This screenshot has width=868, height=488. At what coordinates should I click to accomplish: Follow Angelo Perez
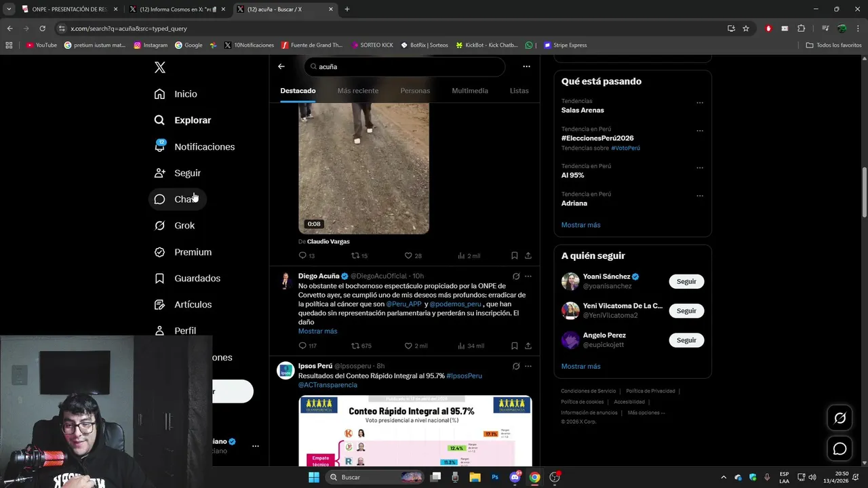coord(686,340)
